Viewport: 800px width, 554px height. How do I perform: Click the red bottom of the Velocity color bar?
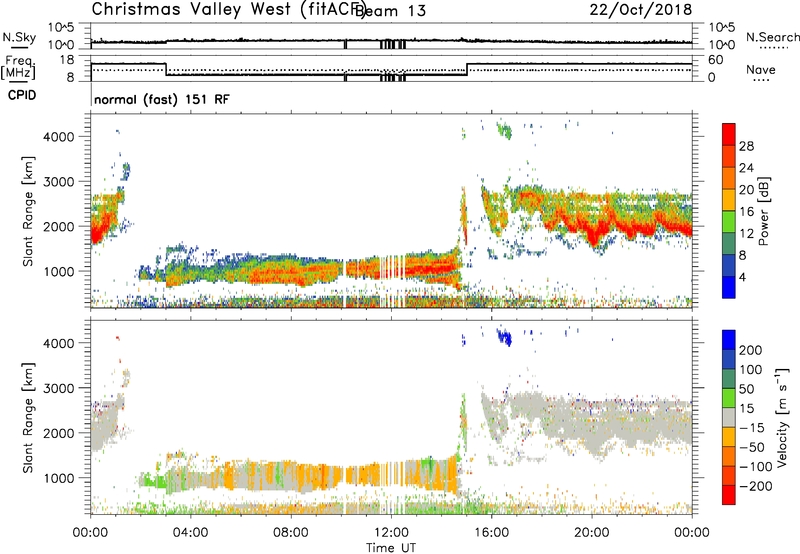click(729, 495)
